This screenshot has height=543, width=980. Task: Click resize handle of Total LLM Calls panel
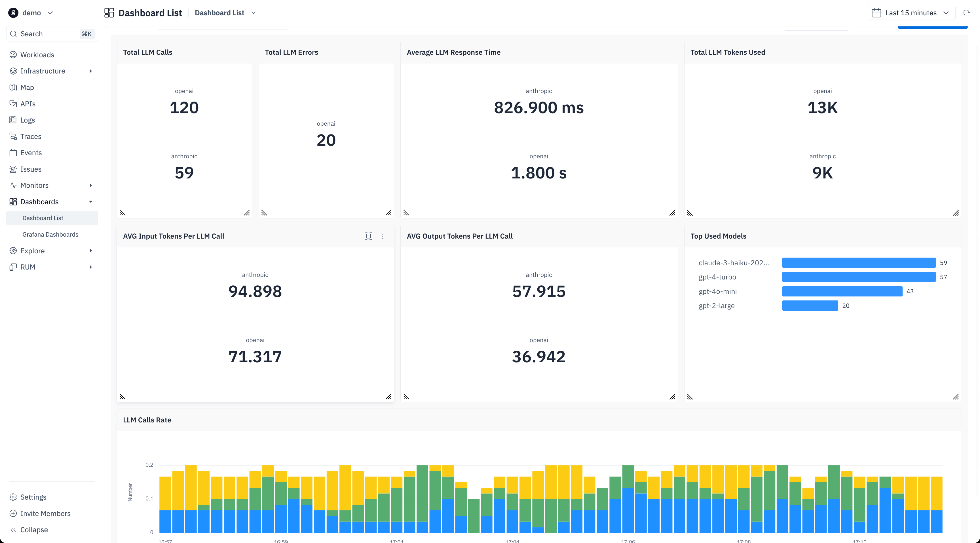pos(247,213)
